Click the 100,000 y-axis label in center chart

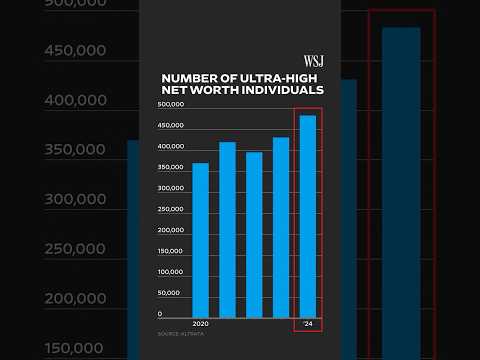tap(170, 272)
